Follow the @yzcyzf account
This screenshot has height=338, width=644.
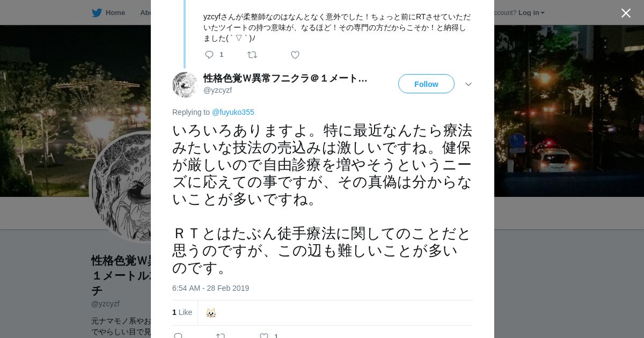(426, 84)
